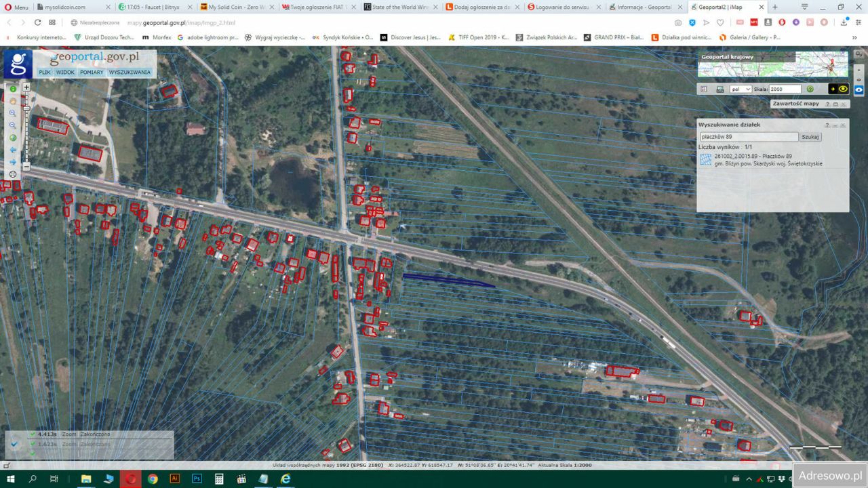Switch to Faucet Bitnyx browser tab
This screenshot has height=488, width=868.
[x=153, y=7]
